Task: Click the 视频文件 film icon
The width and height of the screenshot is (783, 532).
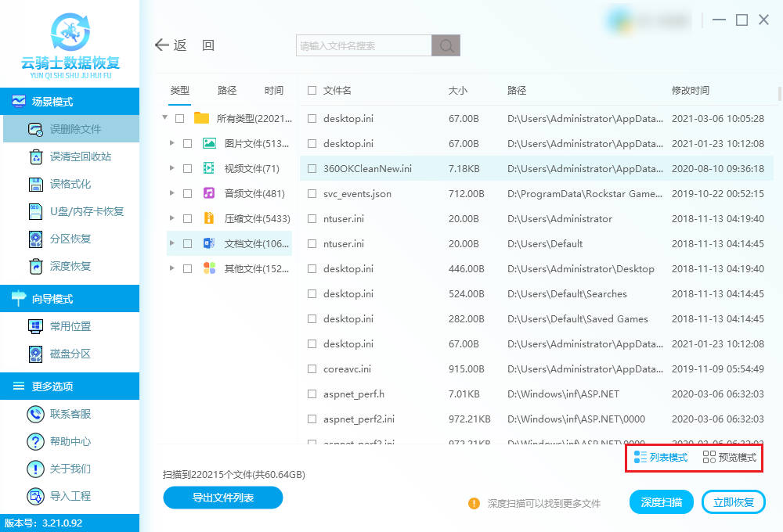Action: pos(209,168)
